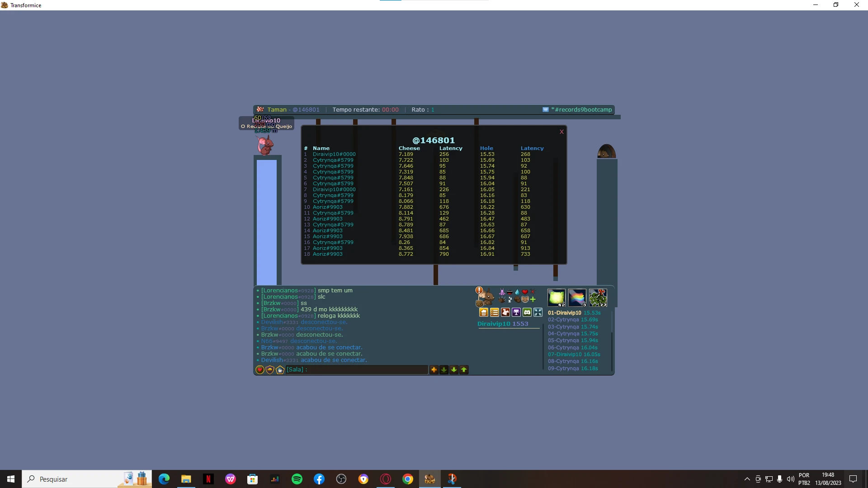Open File Explorer from taskbar

pos(186,479)
